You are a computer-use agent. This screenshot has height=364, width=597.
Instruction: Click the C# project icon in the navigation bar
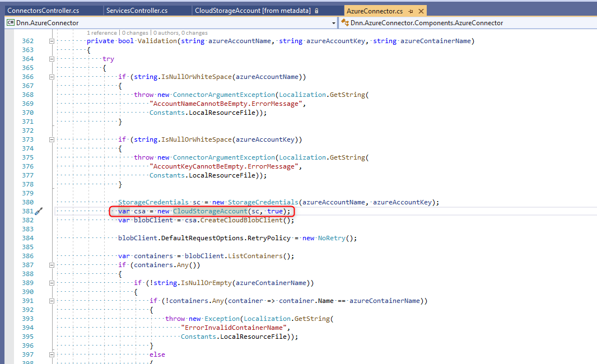coord(10,23)
